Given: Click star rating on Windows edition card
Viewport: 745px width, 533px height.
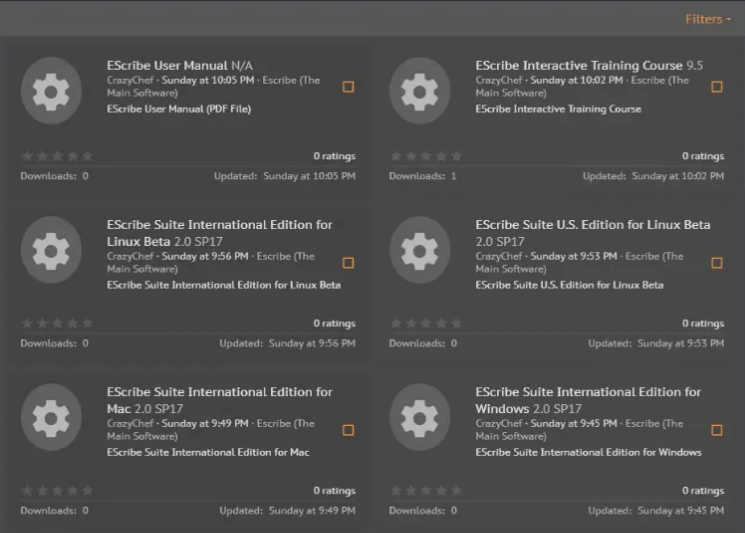Looking at the screenshot, I should point(426,491).
